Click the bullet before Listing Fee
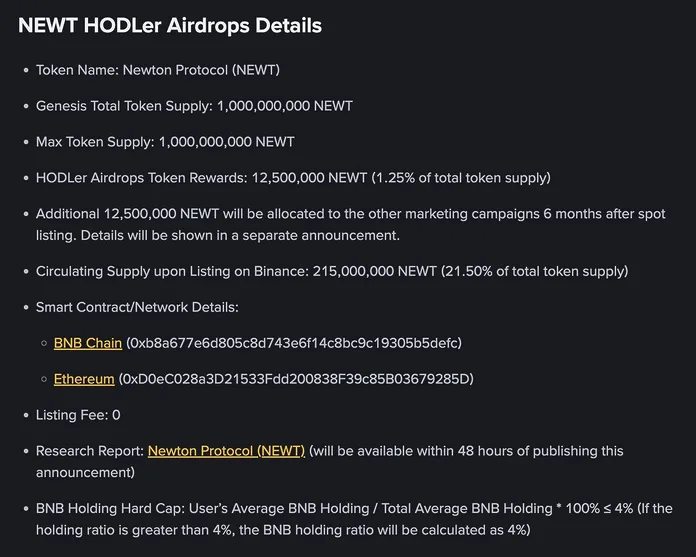The width and height of the screenshot is (696, 557). point(26,415)
